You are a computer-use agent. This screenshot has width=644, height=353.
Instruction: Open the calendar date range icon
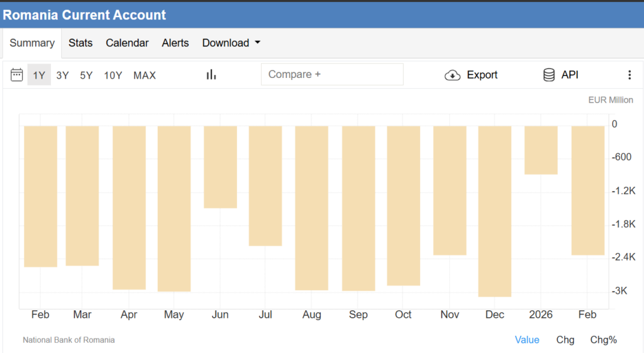(x=17, y=75)
